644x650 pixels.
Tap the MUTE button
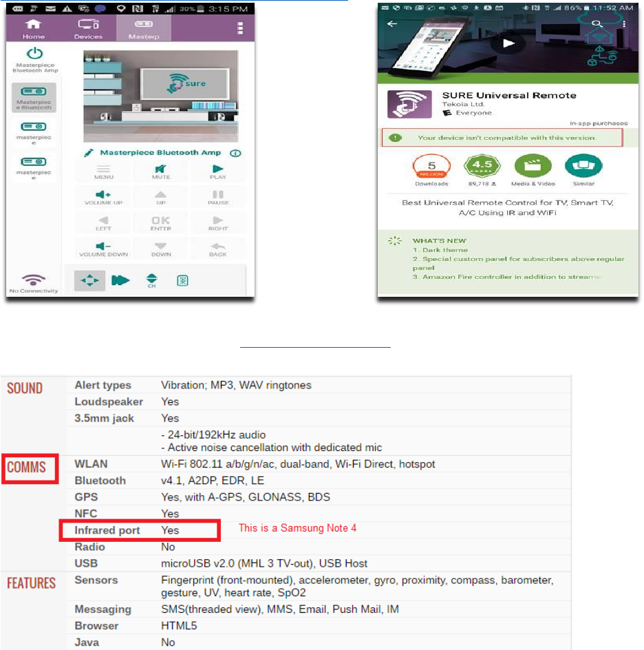point(161,171)
